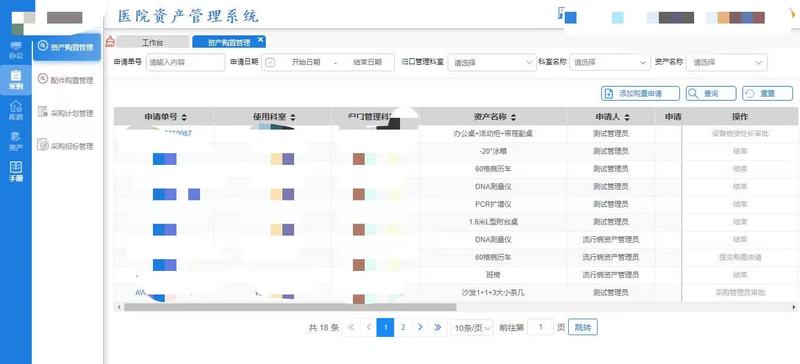Image resolution: width=800 pixels, height=364 pixels.
Task: Focus the 申请单号 input field
Action: click(185, 62)
